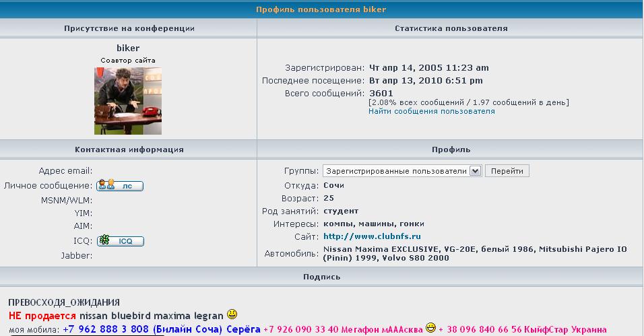Visit the www.clubnfs.ru site link
The height and width of the screenshot is (336, 644).
(372, 236)
